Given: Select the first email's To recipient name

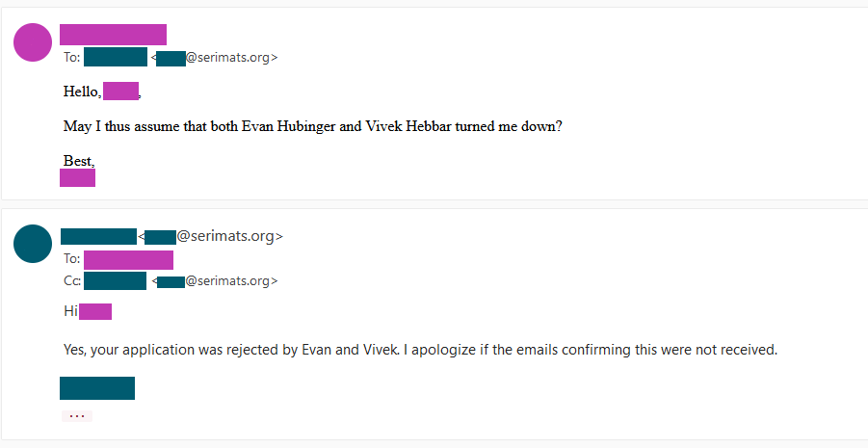Looking at the screenshot, I should tap(115, 57).
